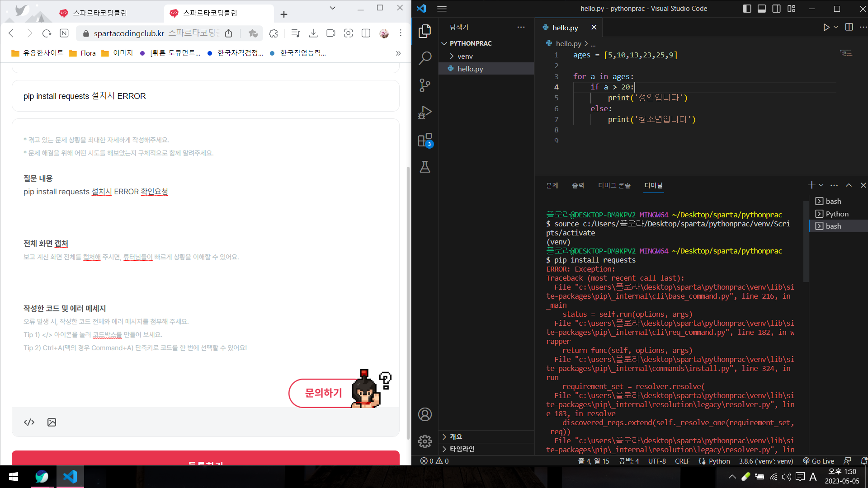Open the terminal launch profile dropdown
This screenshot has height=488, width=868.
tap(821, 185)
